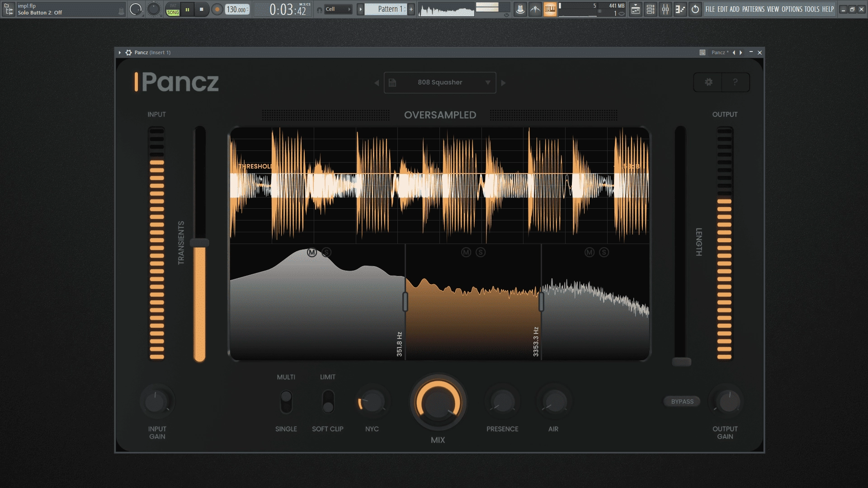Adjust the master volume knob
868x488 pixels.
pyautogui.click(x=136, y=9)
